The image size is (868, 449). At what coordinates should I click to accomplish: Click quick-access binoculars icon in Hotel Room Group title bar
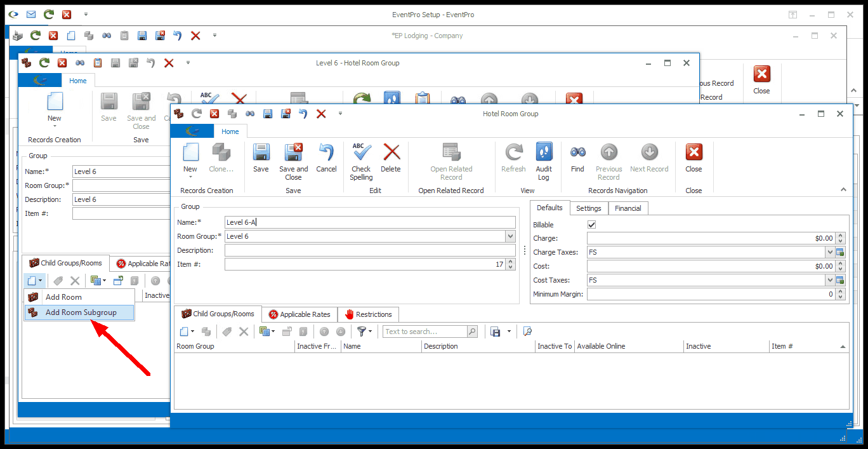pyautogui.click(x=250, y=114)
